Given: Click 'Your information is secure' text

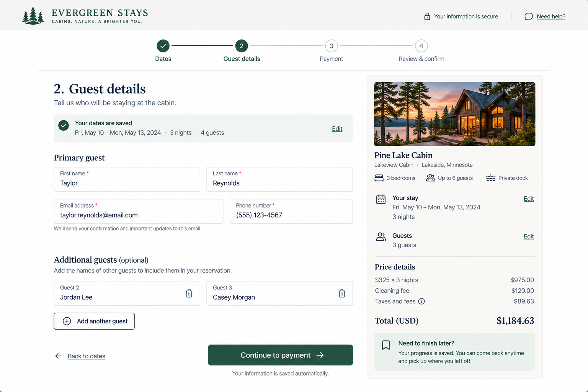Looking at the screenshot, I should pyautogui.click(x=466, y=16).
